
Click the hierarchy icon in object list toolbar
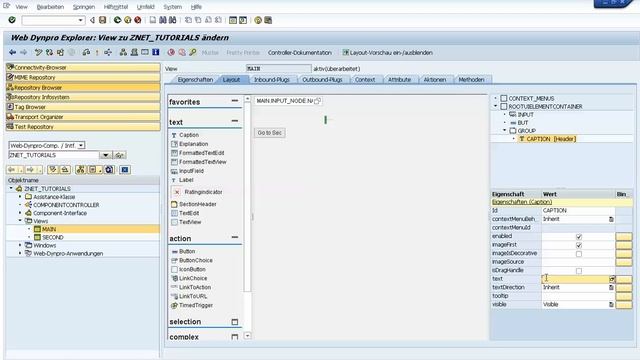coord(81,169)
